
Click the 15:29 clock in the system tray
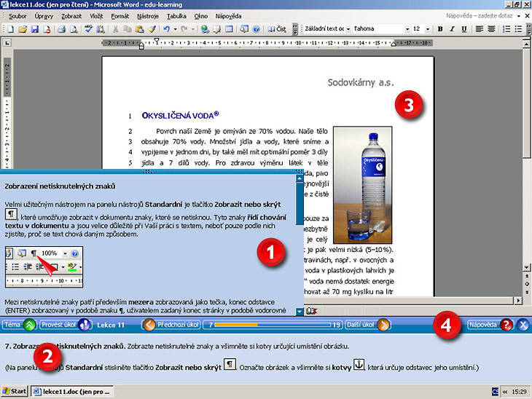[x=519, y=392]
